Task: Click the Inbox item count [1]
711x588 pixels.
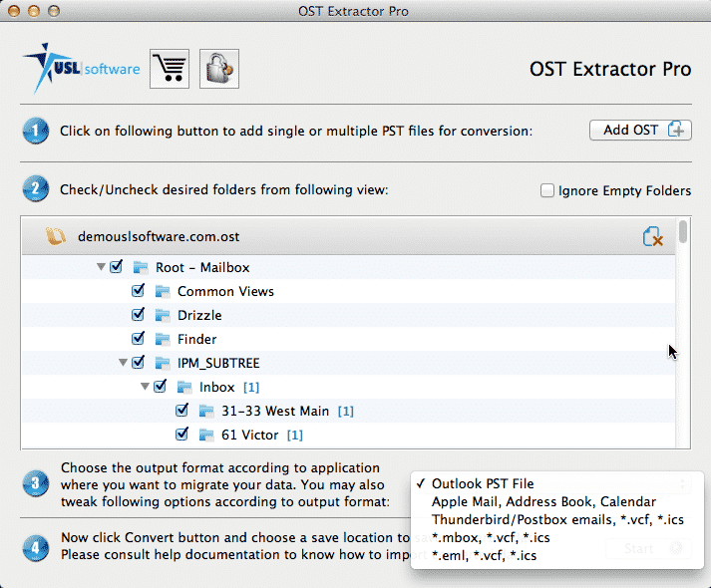Action: point(251,388)
